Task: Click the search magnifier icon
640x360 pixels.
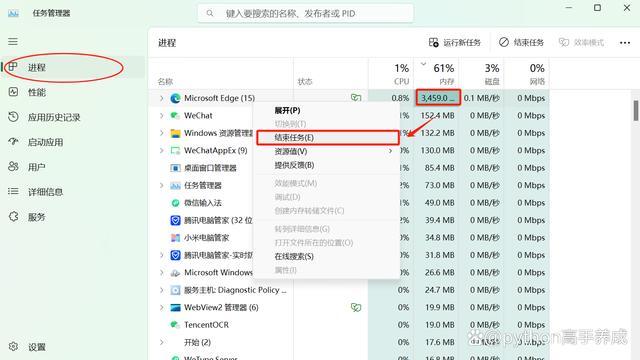Action: pyautogui.click(x=209, y=13)
